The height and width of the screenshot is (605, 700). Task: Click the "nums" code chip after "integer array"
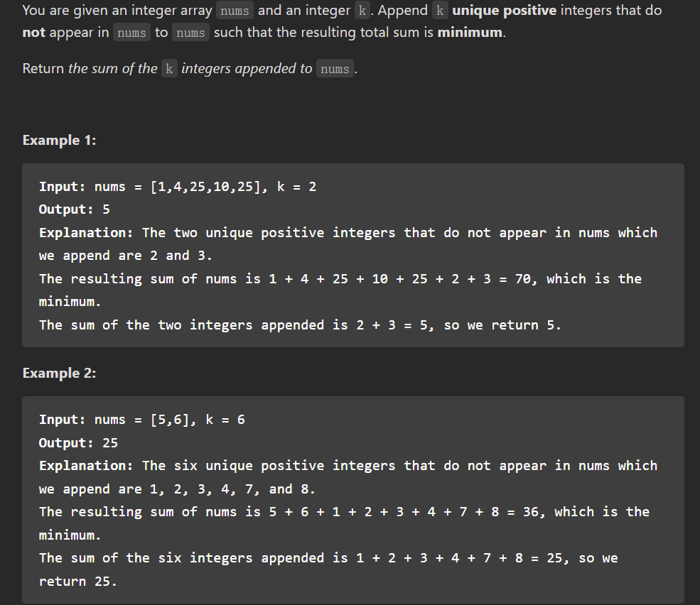click(x=235, y=10)
